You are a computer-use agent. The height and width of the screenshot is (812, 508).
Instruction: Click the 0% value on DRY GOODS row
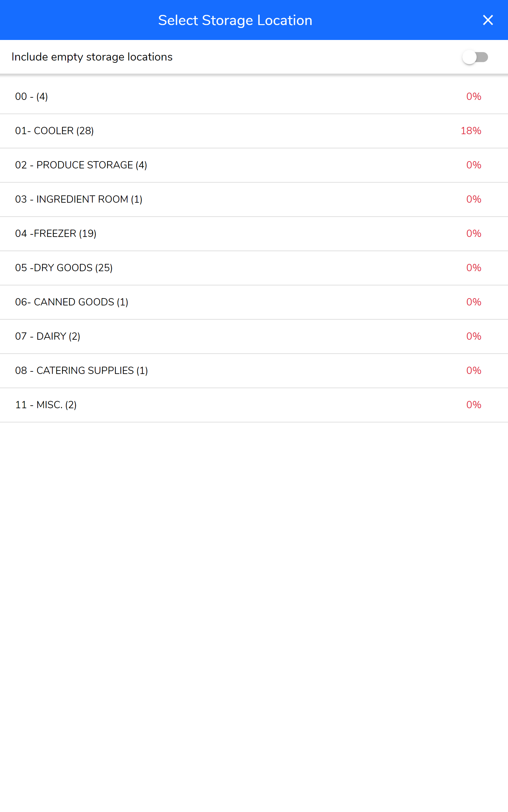tap(473, 268)
